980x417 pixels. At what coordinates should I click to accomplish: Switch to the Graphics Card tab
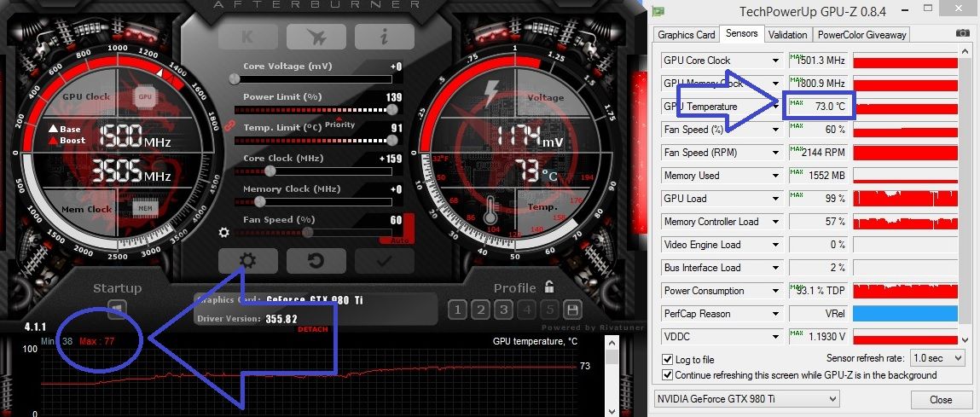click(687, 35)
